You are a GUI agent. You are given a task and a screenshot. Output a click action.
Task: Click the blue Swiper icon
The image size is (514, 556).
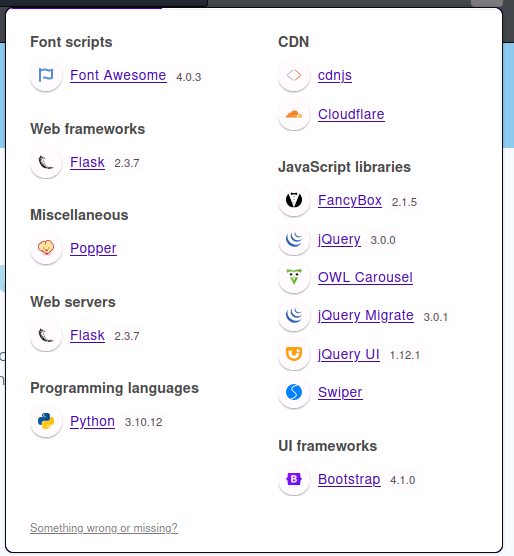tap(294, 392)
